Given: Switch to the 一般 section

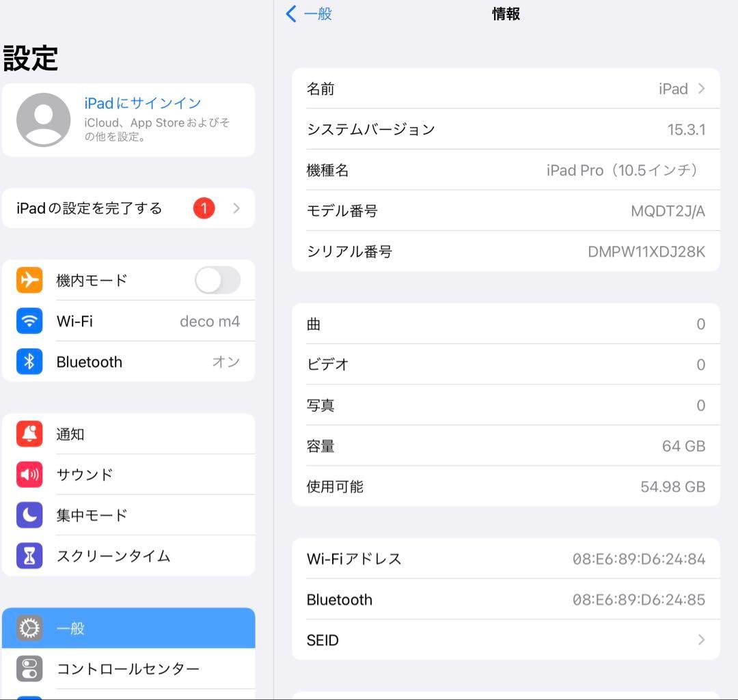Looking at the screenshot, I should (128, 628).
